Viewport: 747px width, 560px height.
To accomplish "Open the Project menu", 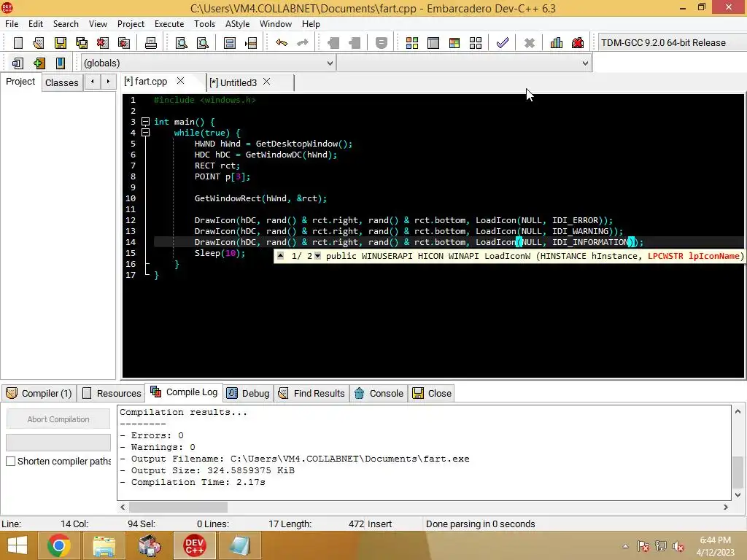I will tap(131, 24).
